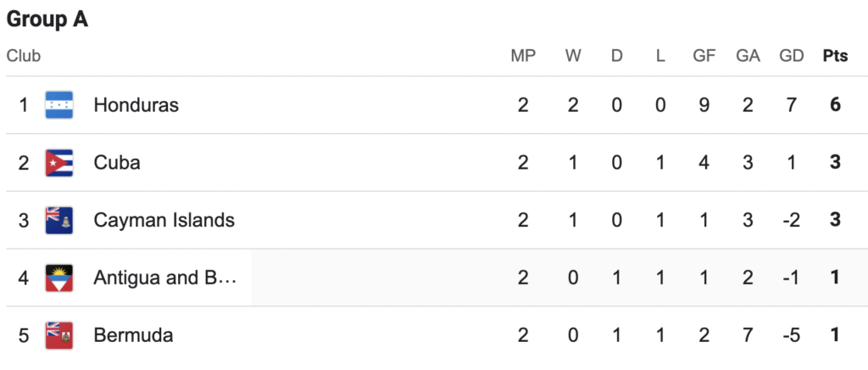Open the Cuba team link
The width and height of the screenshot is (868, 370).
[117, 163]
